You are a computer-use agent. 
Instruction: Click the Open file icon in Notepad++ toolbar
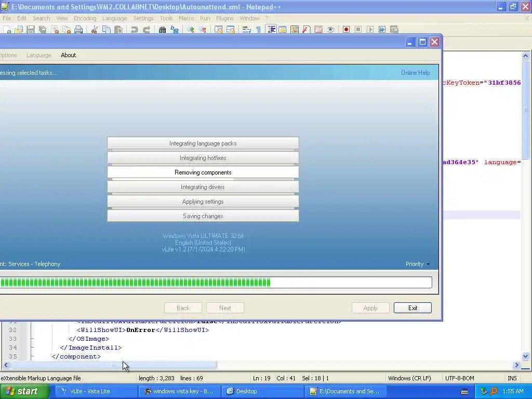coord(19,30)
